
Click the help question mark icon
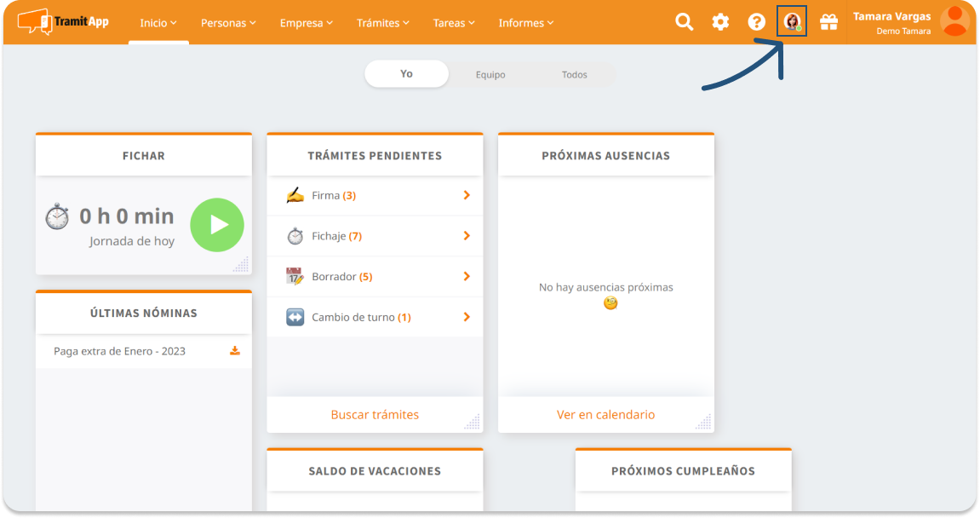pos(756,22)
